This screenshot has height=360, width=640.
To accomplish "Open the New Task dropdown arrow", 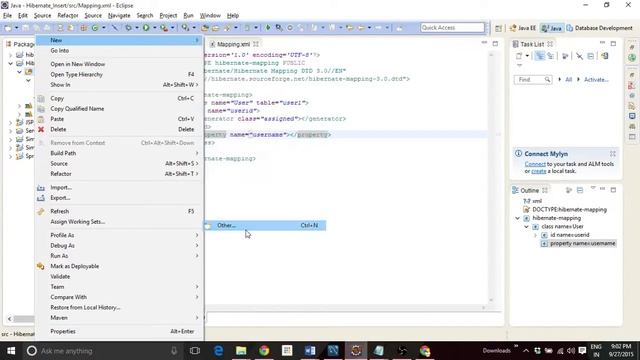I will pyautogui.click(x=527, y=56).
